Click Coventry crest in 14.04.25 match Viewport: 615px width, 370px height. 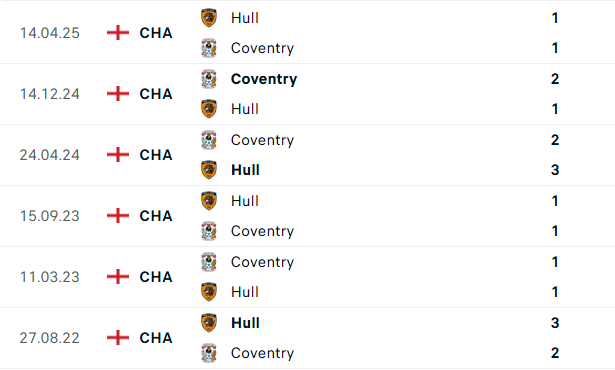(x=209, y=48)
